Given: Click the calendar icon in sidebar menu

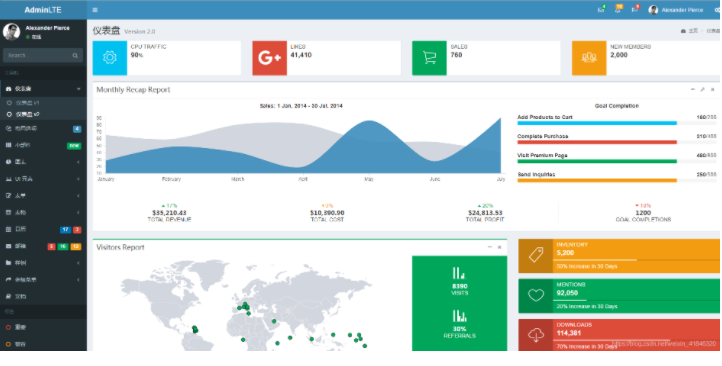Looking at the screenshot, I should (8, 229).
